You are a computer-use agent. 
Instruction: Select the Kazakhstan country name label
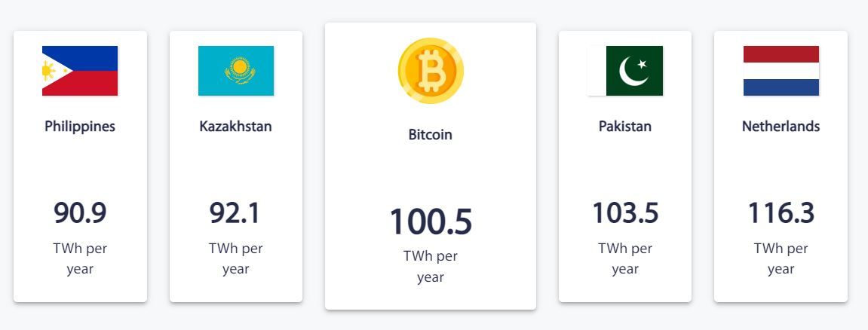tap(236, 126)
